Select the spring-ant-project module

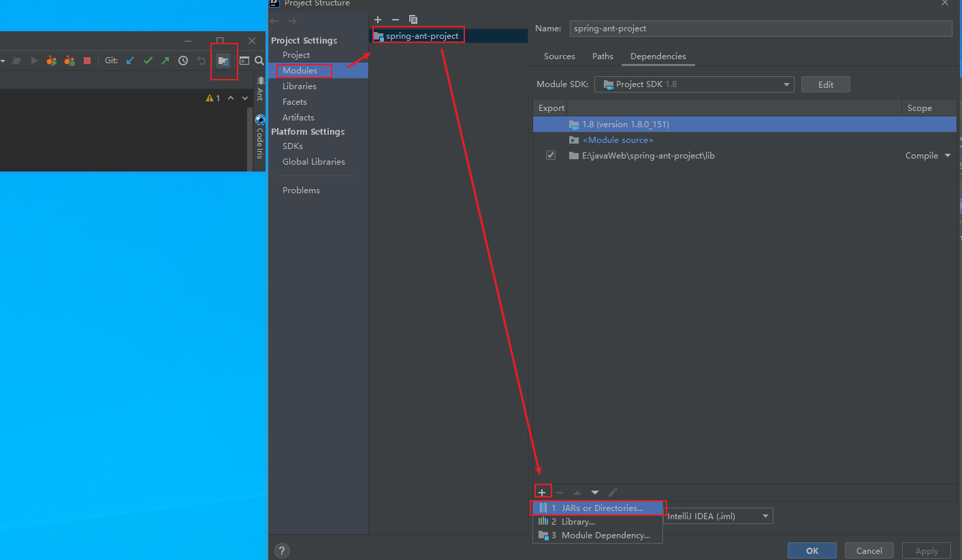click(449, 35)
